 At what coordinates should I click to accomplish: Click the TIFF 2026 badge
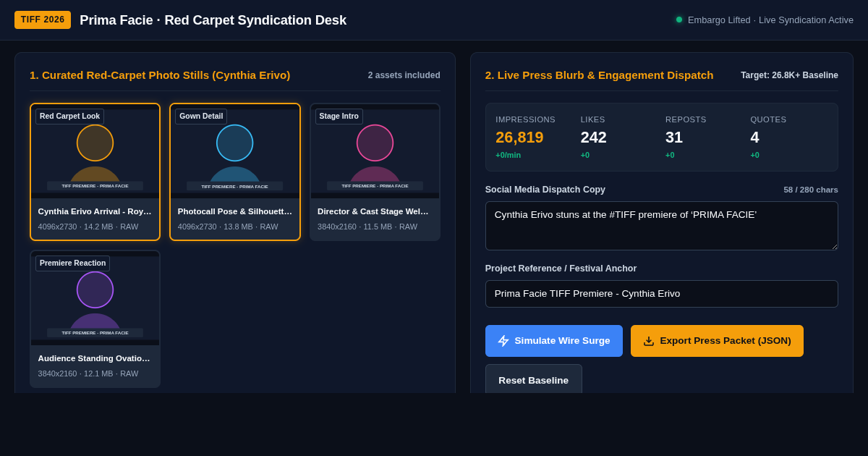[x=43, y=20]
